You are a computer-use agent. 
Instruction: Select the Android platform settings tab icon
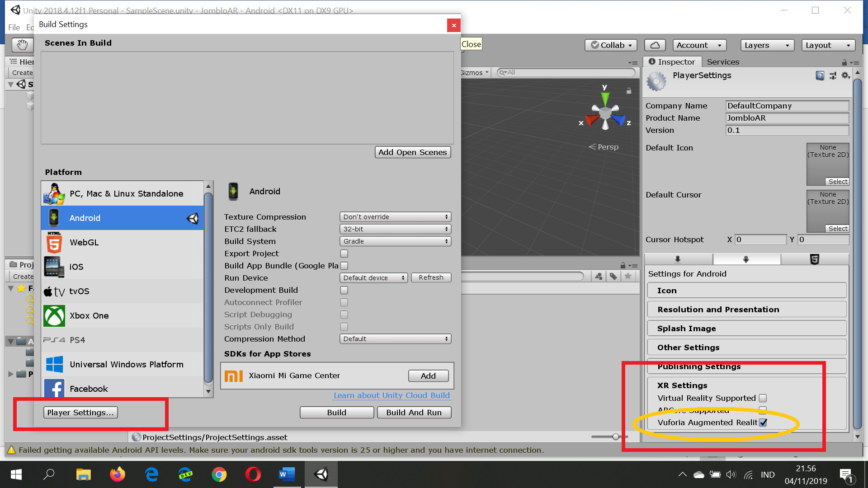(746, 259)
